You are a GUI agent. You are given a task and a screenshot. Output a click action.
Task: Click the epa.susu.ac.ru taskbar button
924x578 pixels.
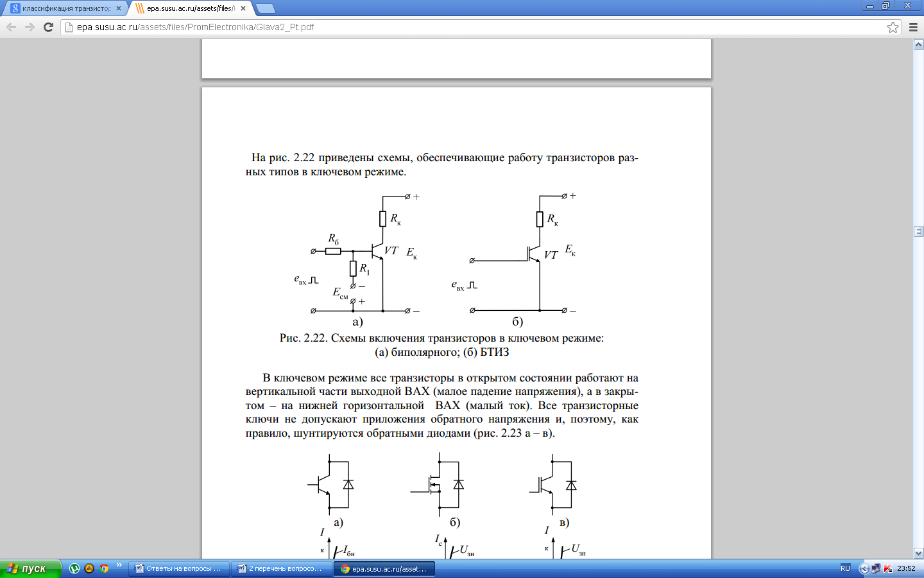coord(384,568)
